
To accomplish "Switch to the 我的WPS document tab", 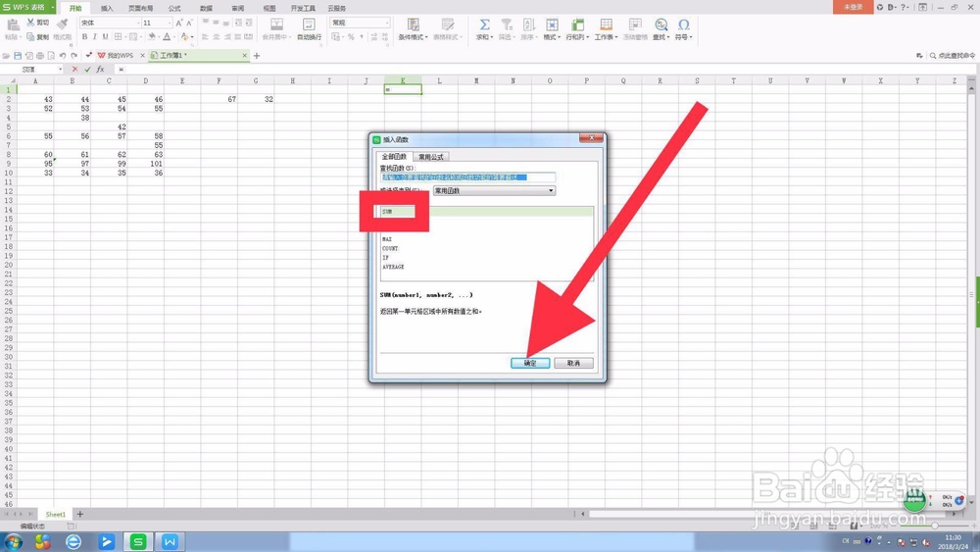I will [119, 56].
